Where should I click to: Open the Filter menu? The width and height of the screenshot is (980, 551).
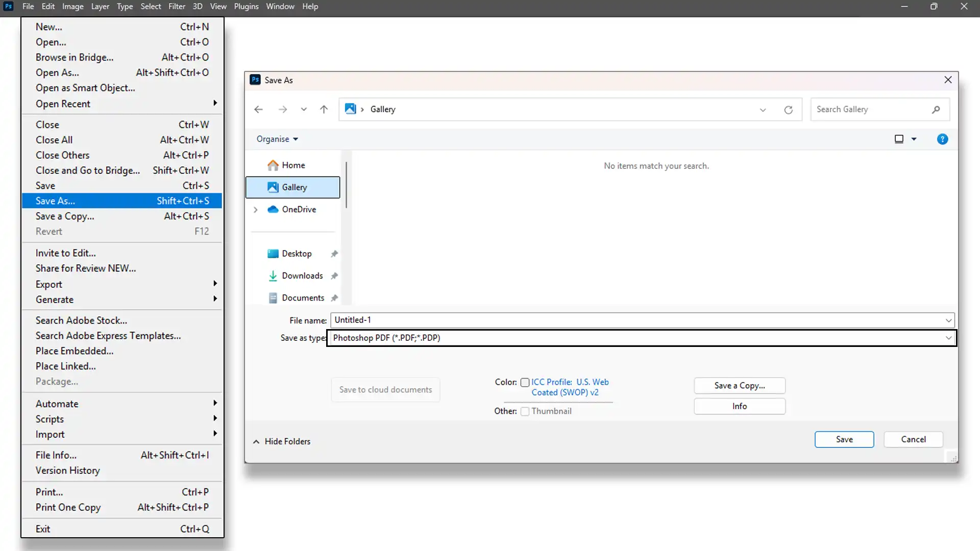pyautogui.click(x=177, y=6)
